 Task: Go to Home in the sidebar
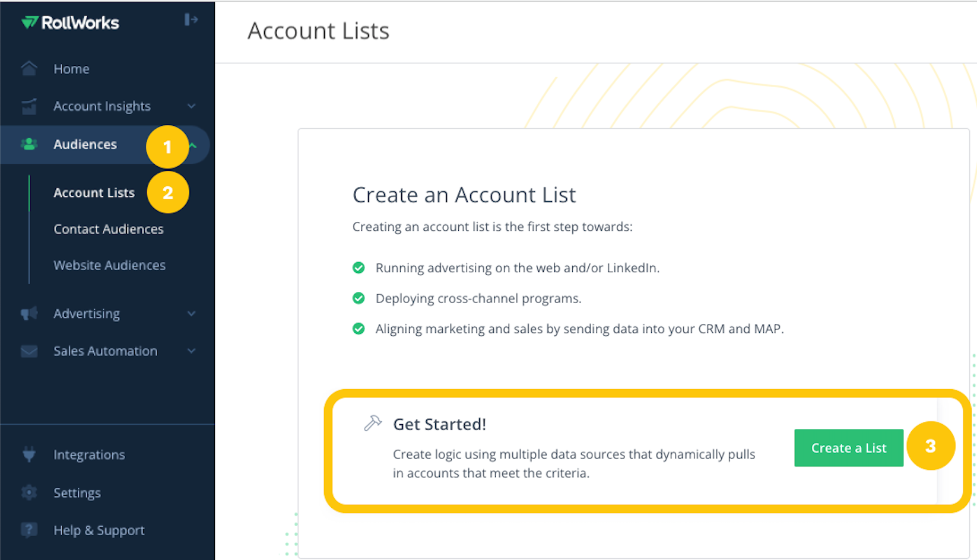coord(71,69)
